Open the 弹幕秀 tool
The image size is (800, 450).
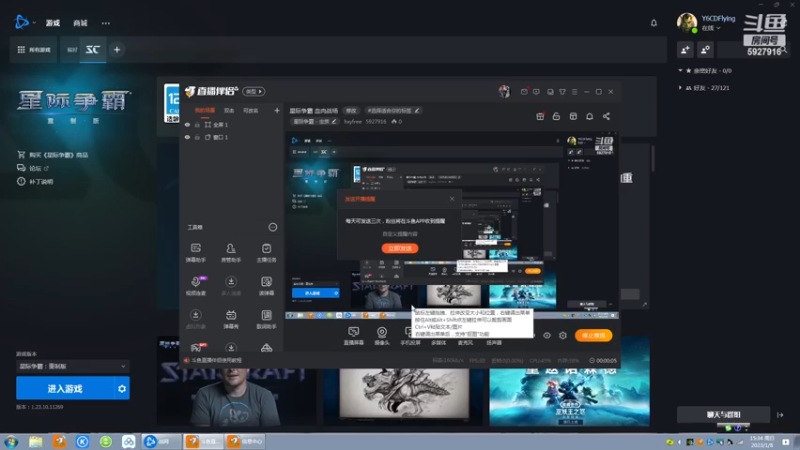231,319
